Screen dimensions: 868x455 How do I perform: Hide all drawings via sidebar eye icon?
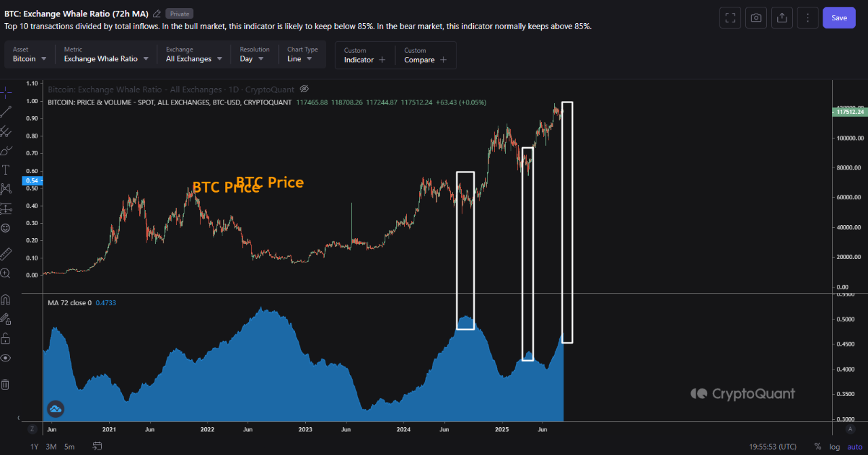[x=5, y=357]
